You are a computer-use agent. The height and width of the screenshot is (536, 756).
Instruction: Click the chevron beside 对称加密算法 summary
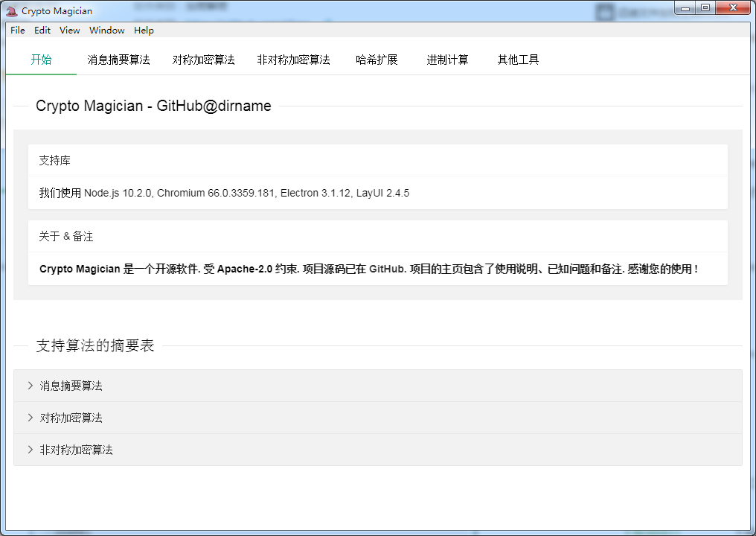coord(30,418)
